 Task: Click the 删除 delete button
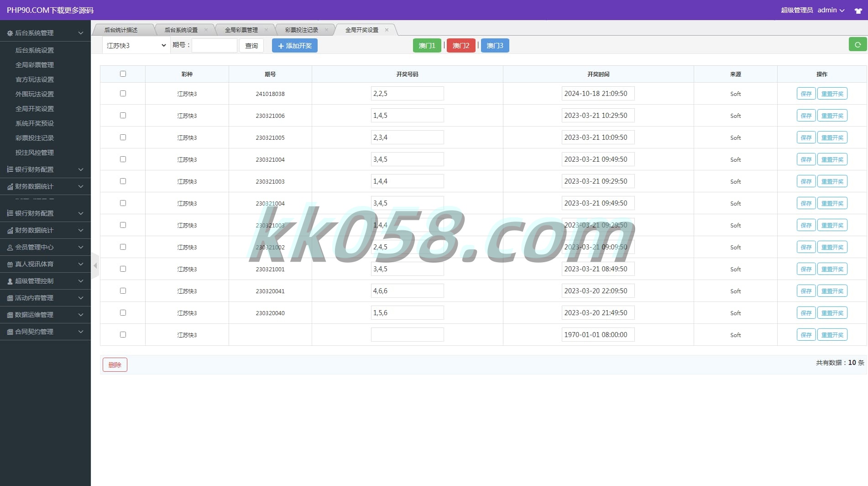(115, 364)
